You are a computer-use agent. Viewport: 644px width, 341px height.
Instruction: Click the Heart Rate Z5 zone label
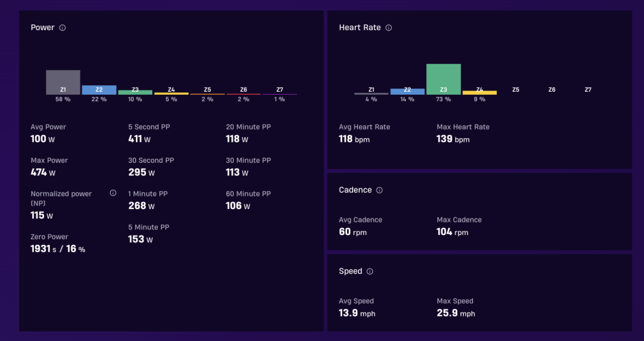(516, 89)
